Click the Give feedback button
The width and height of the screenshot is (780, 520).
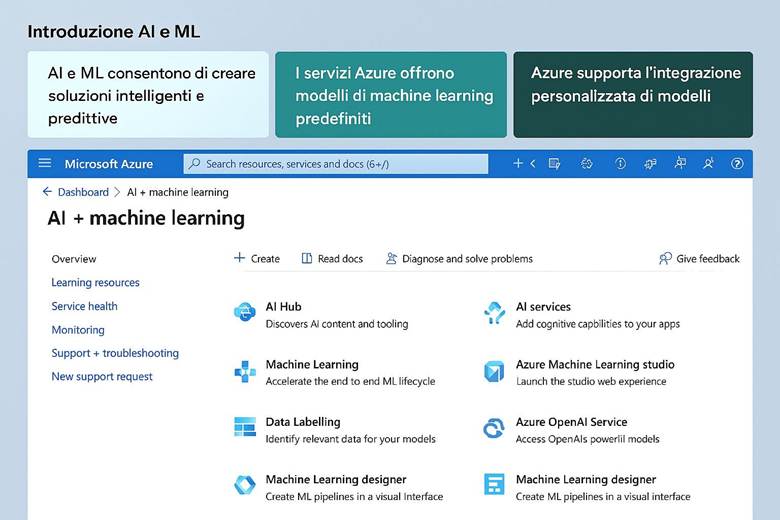point(699,258)
